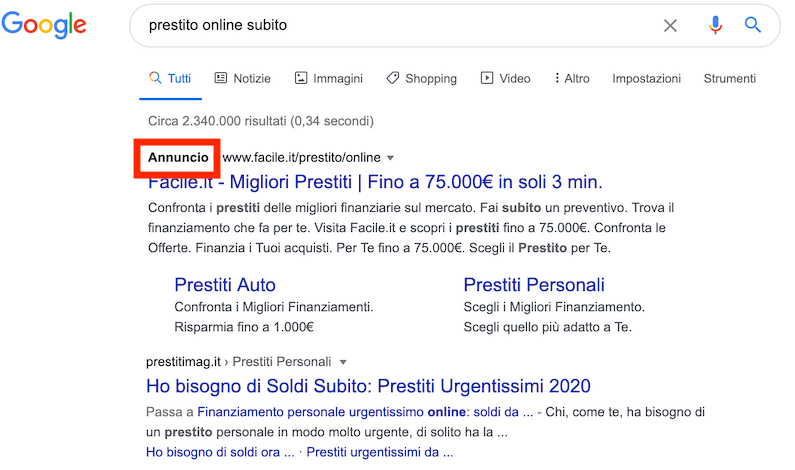Select the Tutti results tab

click(x=170, y=78)
